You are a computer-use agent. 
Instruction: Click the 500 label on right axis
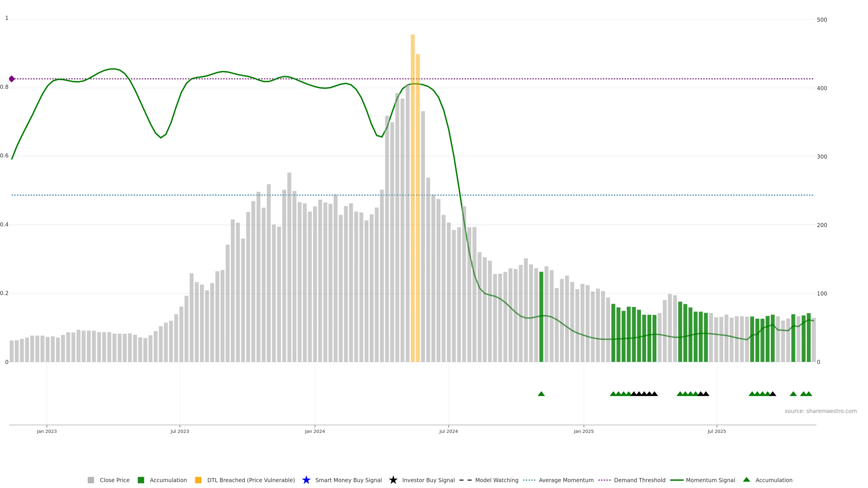point(822,20)
